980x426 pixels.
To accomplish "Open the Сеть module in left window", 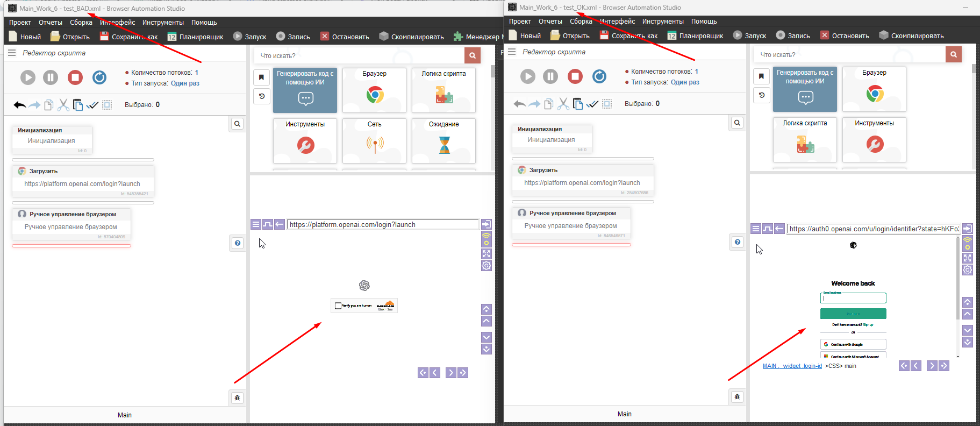I will pyautogui.click(x=375, y=140).
